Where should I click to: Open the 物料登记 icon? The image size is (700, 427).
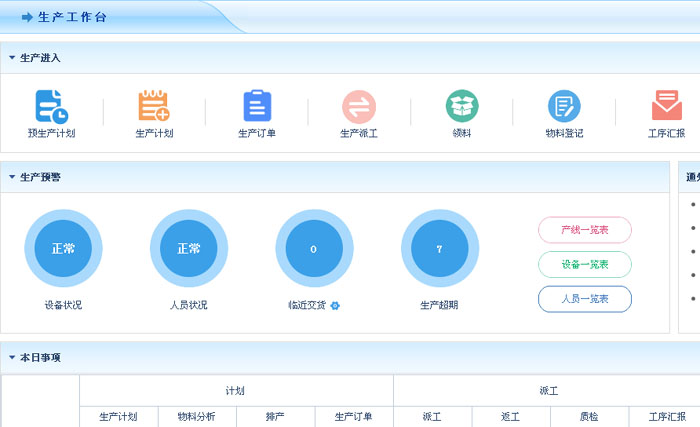coord(564,106)
